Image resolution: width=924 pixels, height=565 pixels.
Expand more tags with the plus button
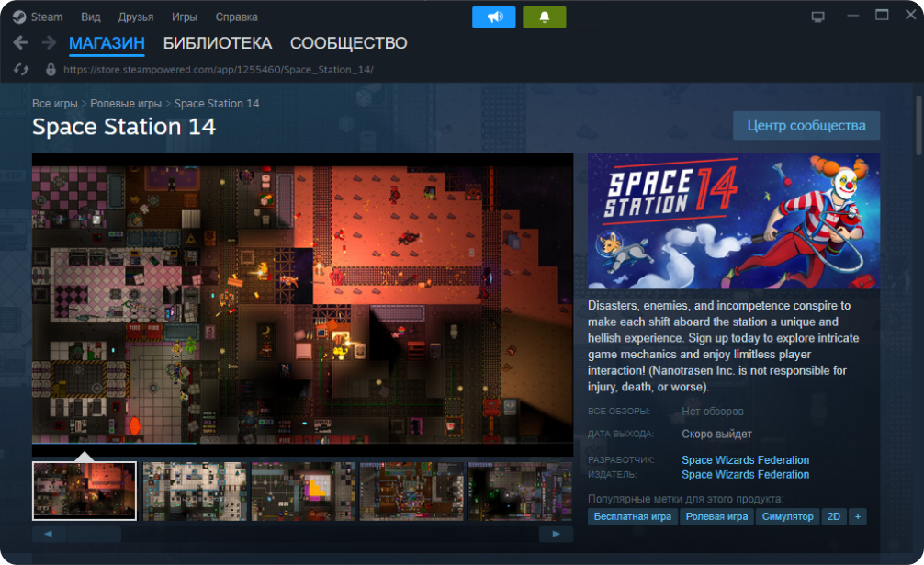(x=857, y=516)
